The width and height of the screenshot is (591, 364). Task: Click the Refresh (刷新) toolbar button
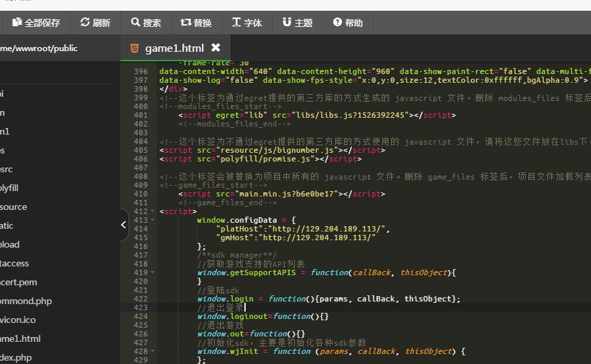96,23
